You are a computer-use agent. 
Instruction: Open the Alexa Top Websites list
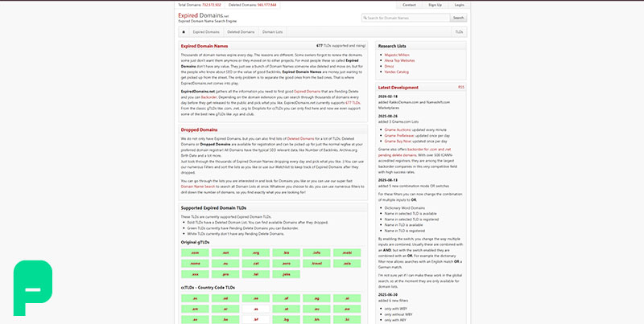click(399, 60)
